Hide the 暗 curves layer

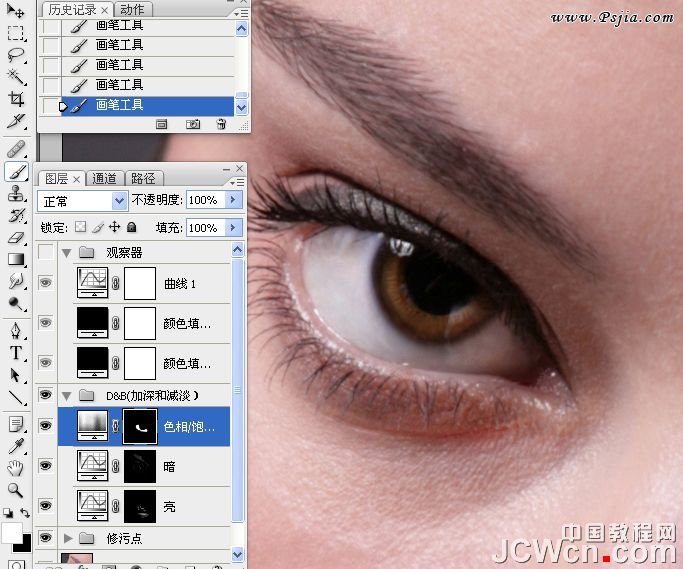coord(45,466)
